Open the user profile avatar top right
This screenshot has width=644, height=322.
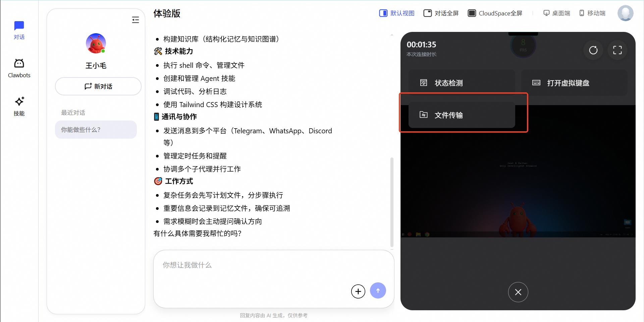click(x=625, y=13)
